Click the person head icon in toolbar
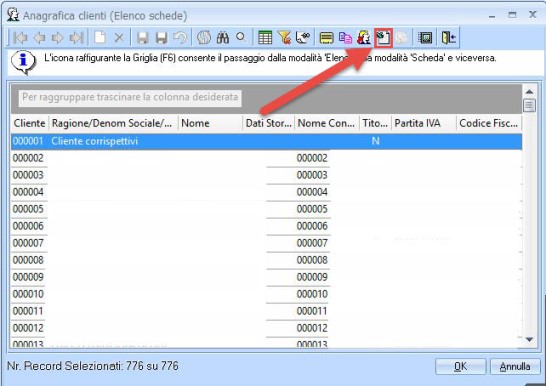The width and height of the screenshot is (546, 386). [364, 38]
